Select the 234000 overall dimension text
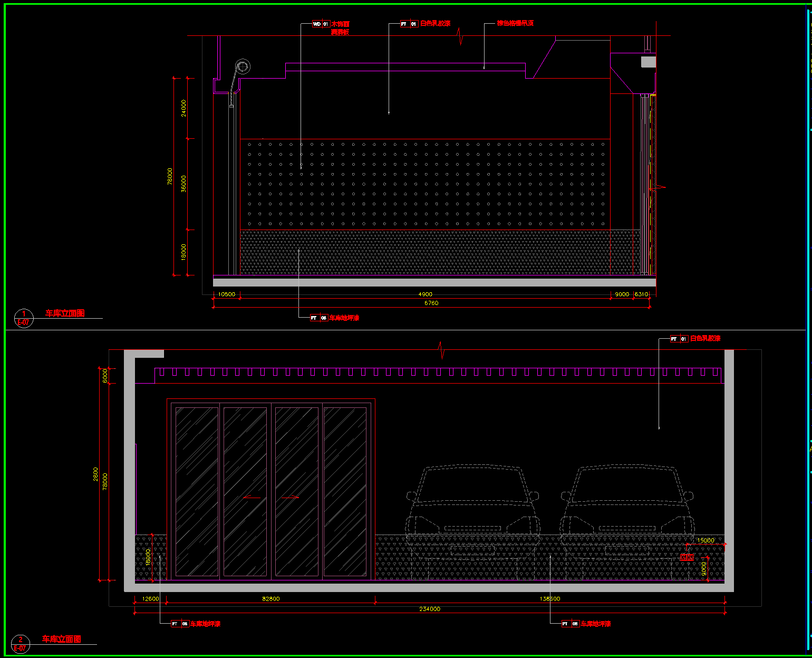Viewport: 812px width, 658px height. point(430,609)
